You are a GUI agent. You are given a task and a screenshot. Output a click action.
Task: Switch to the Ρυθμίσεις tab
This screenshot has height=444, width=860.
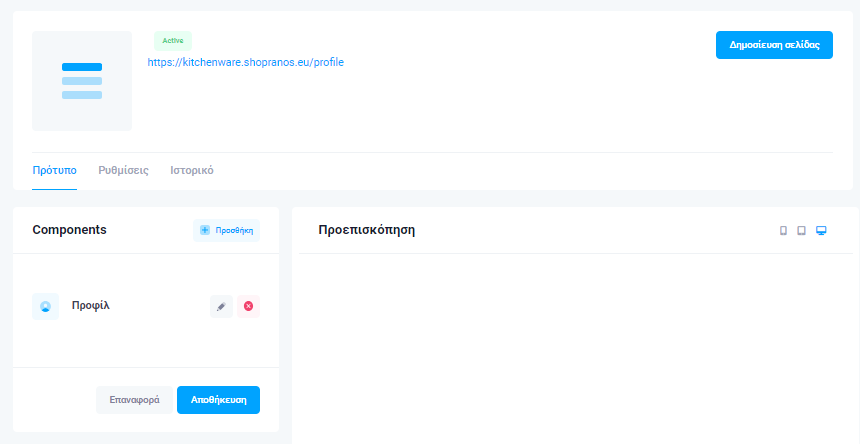click(x=123, y=170)
